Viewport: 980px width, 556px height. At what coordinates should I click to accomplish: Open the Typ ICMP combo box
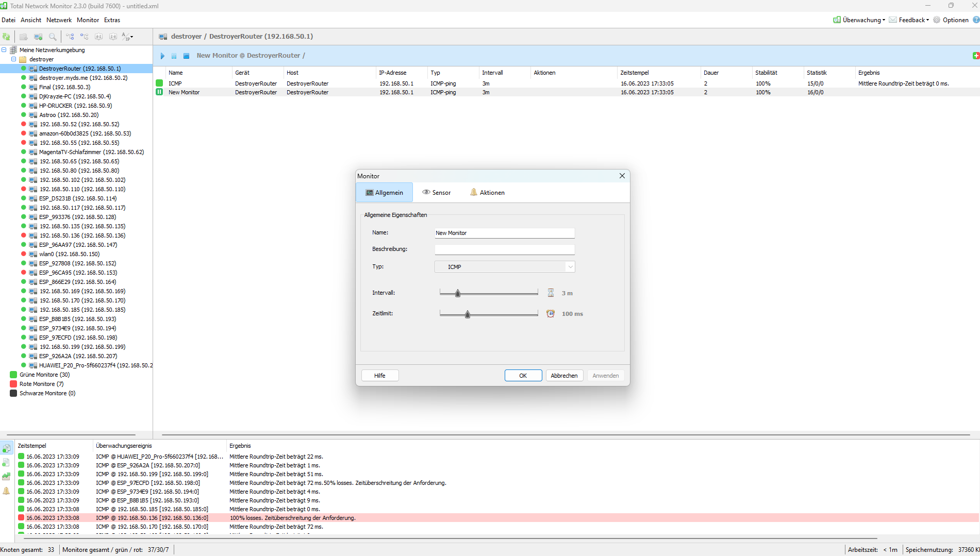(505, 267)
